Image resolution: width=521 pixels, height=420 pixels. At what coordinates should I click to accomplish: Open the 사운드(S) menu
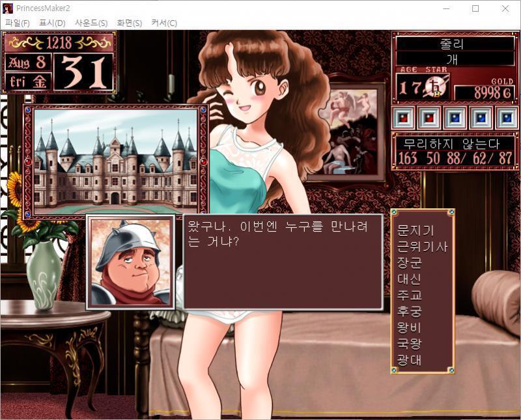click(91, 23)
